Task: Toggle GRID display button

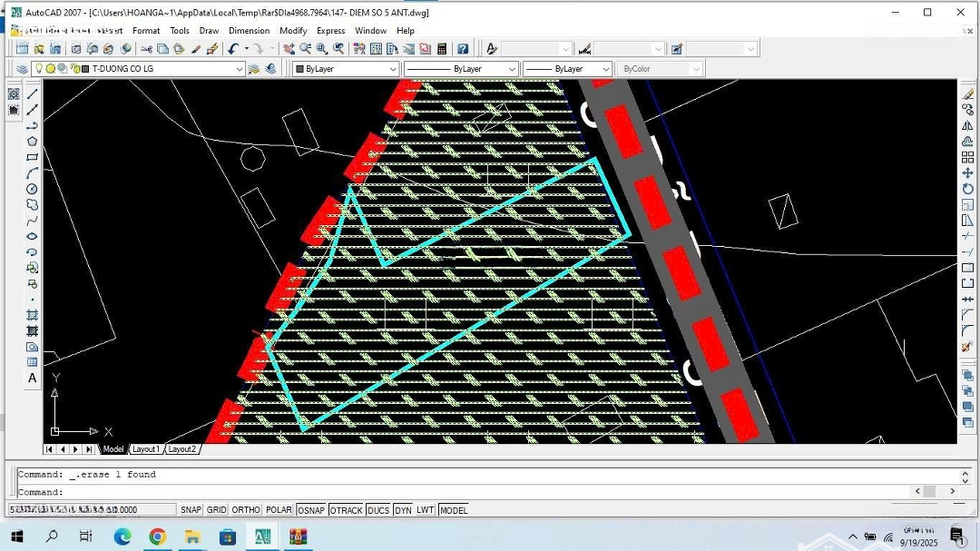Action: coord(217,510)
